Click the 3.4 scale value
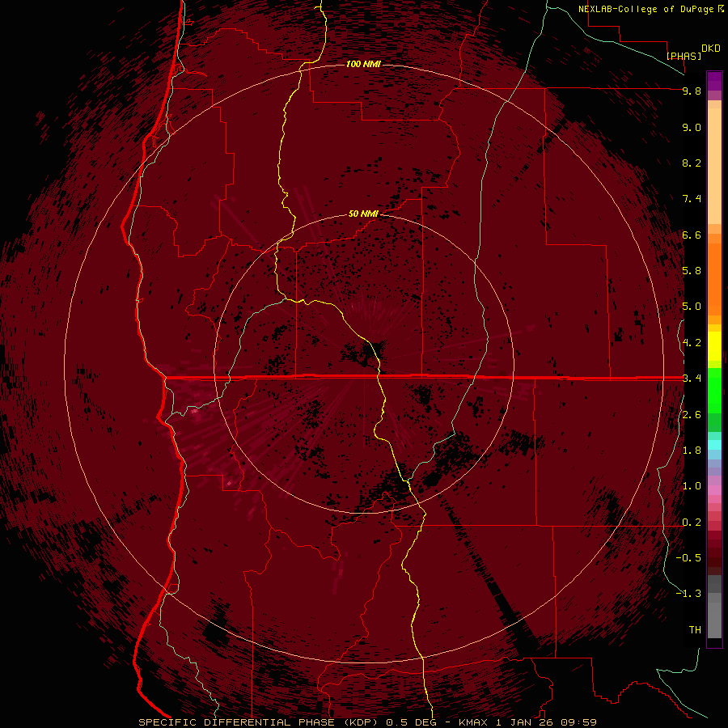Image resolution: width=728 pixels, height=728 pixels. point(692,379)
